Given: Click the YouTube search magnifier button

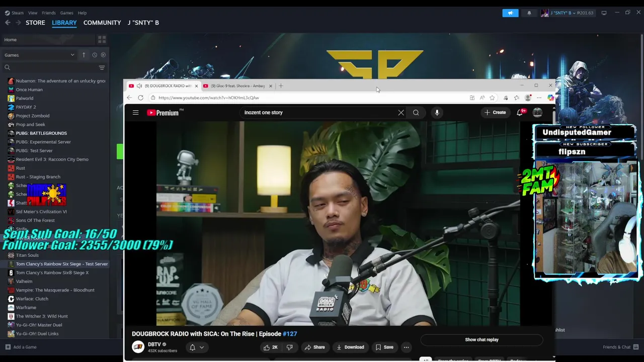Looking at the screenshot, I should [416, 113].
